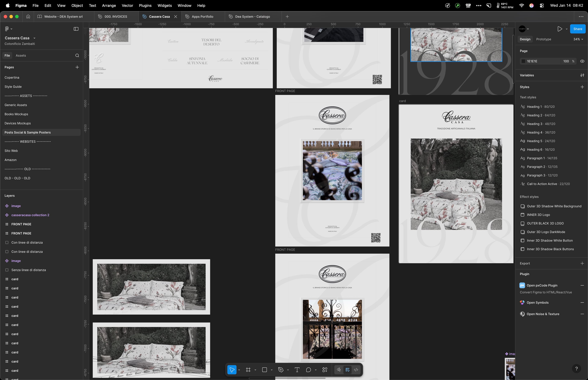Add export setting with plus icon

click(x=582, y=263)
